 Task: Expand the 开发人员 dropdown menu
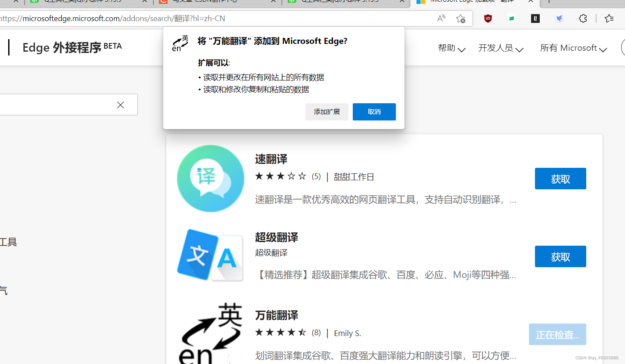point(501,48)
